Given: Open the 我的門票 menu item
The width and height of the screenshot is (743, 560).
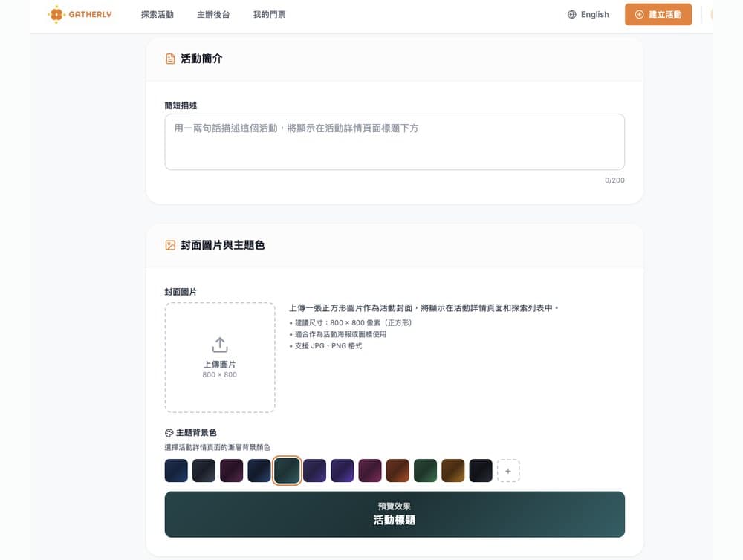Looking at the screenshot, I should coord(269,14).
